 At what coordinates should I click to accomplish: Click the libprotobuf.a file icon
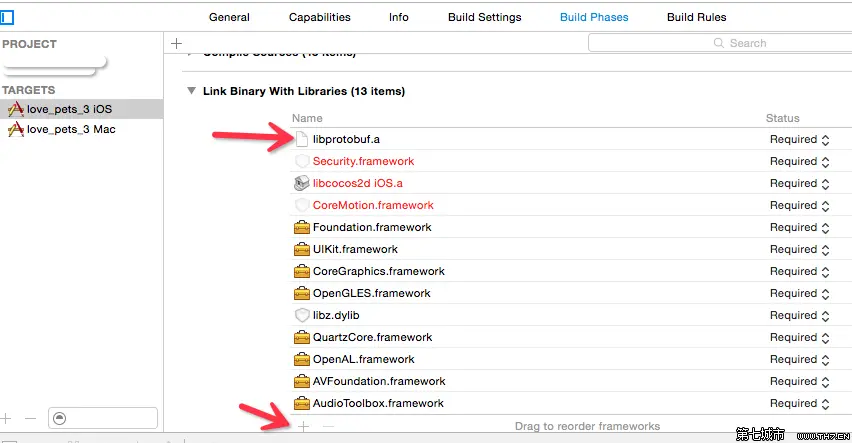coord(302,139)
